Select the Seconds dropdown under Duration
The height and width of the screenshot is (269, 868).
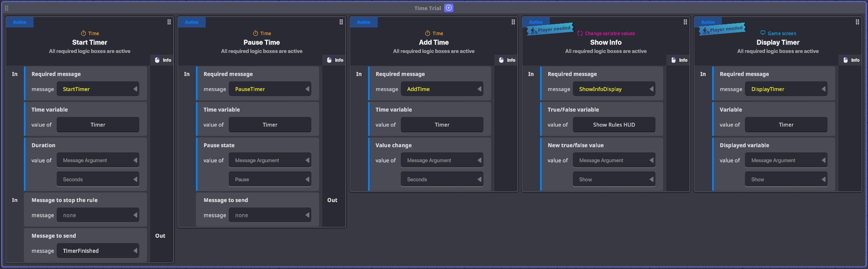[x=98, y=180]
